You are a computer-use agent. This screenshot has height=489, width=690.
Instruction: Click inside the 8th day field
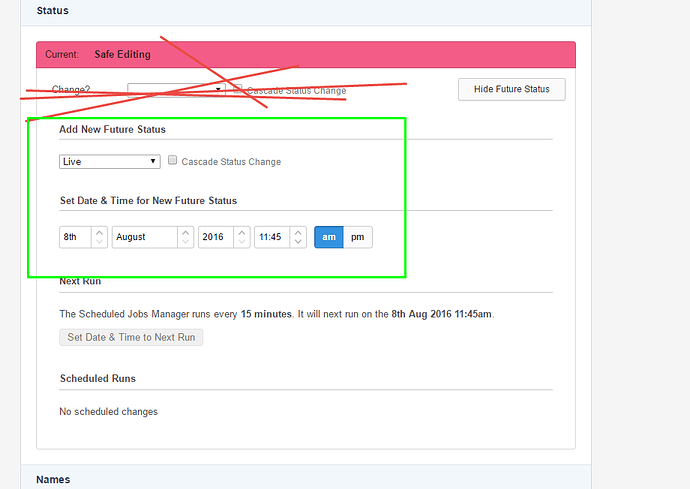(75, 237)
